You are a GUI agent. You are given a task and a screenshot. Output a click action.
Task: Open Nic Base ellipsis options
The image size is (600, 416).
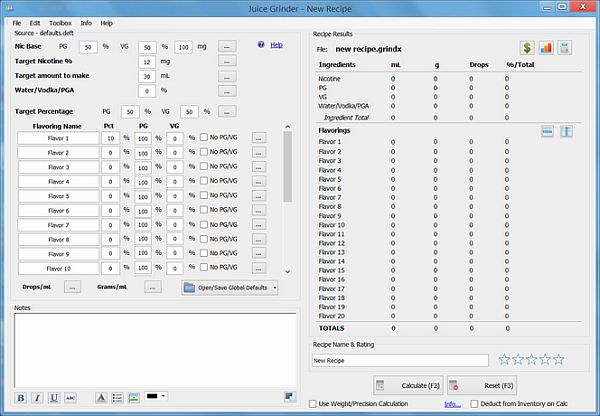tap(227, 47)
